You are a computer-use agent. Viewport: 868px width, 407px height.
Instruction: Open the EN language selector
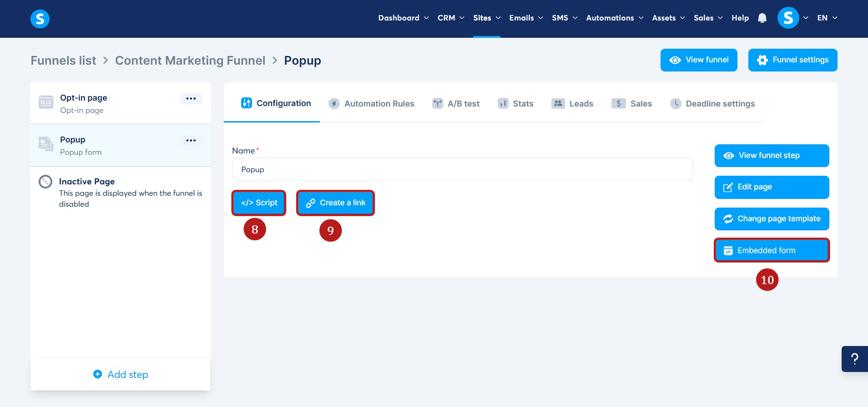tap(827, 18)
